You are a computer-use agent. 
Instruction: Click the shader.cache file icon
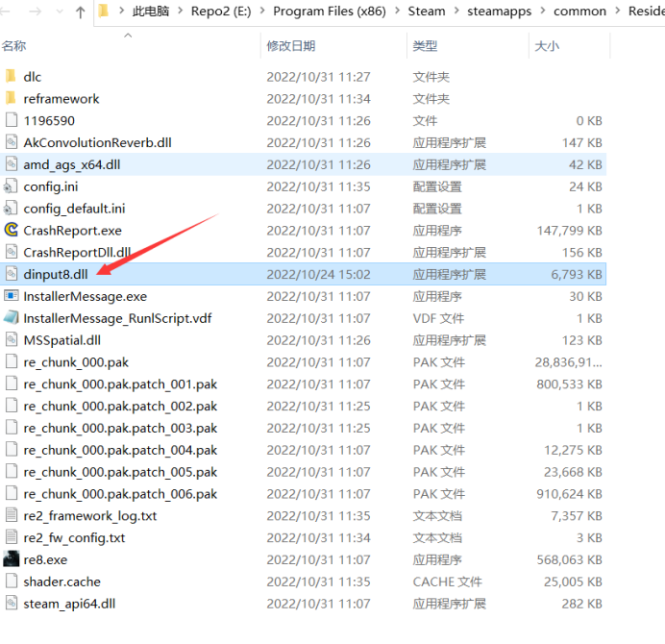(x=12, y=582)
